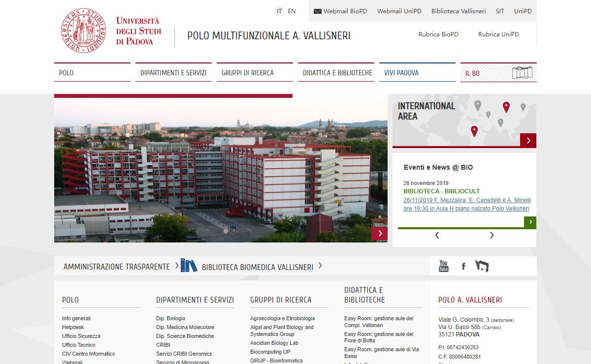
Task: Open the POLO menu
Action: (x=92, y=72)
